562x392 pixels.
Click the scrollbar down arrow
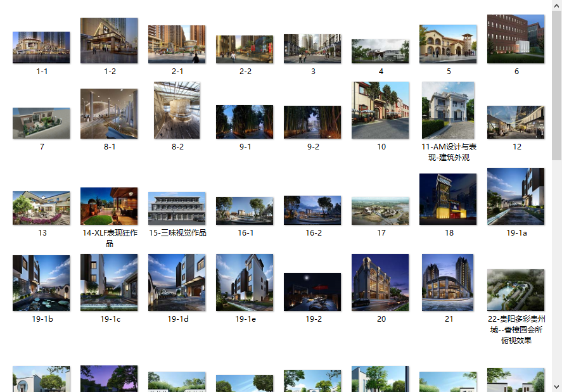(557, 387)
